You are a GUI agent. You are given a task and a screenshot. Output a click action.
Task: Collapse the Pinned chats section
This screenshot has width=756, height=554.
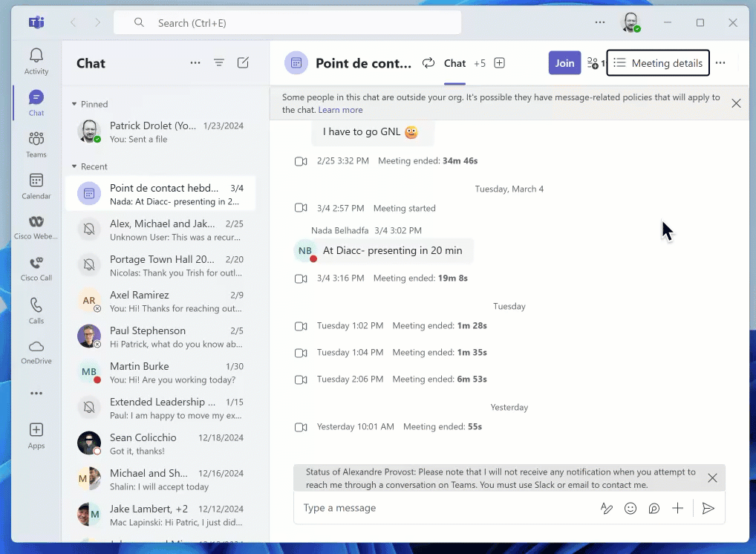click(74, 104)
